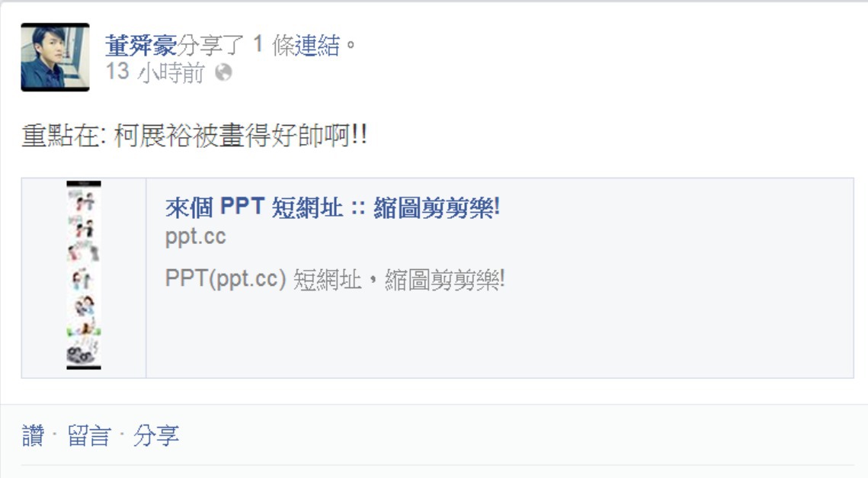The height and width of the screenshot is (478, 868).
Task: Click the word PPT in the link title
Action: (x=242, y=207)
